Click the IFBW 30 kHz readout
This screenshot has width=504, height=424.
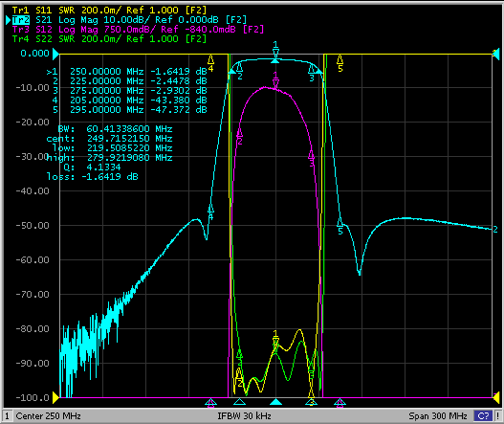click(x=244, y=416)
